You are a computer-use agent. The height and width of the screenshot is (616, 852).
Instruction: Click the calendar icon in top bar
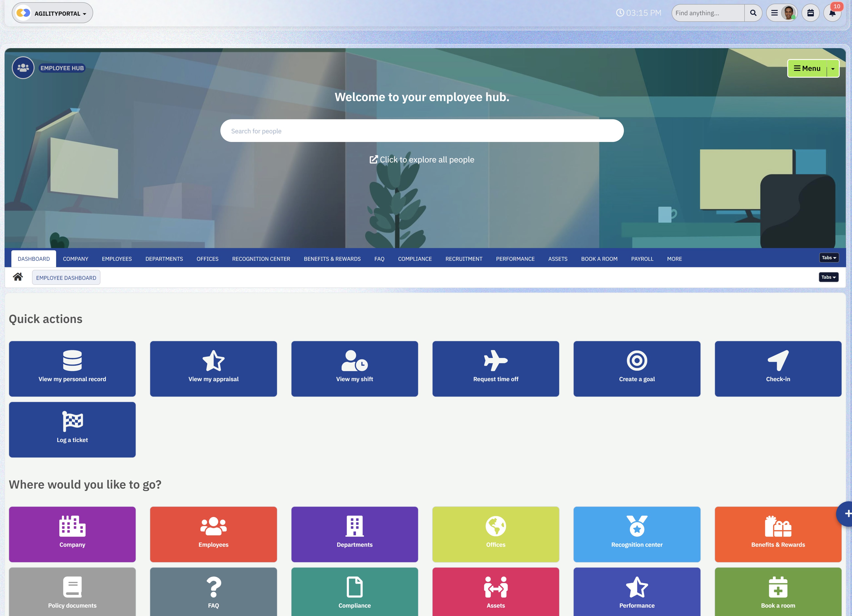[811, 12]
